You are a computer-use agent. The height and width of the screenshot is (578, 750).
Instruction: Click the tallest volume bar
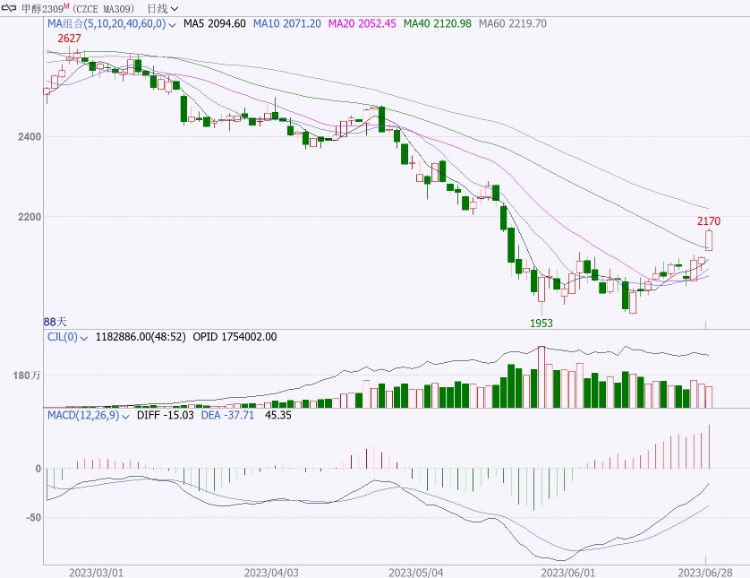[x=541, y=377]
